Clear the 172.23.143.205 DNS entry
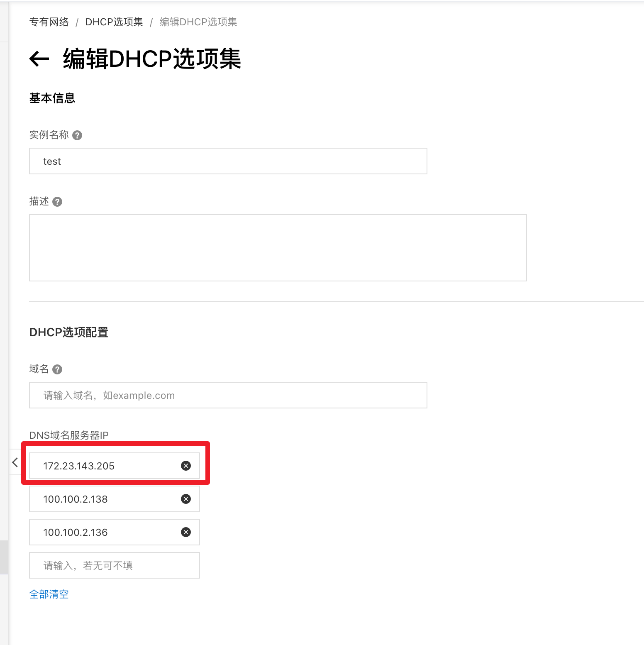The width and height of the screenshot is (644, 645). coord(186,466)
